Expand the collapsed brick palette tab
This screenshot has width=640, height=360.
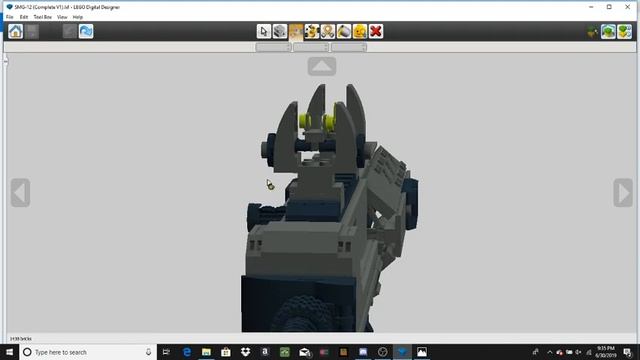(6, 61)
